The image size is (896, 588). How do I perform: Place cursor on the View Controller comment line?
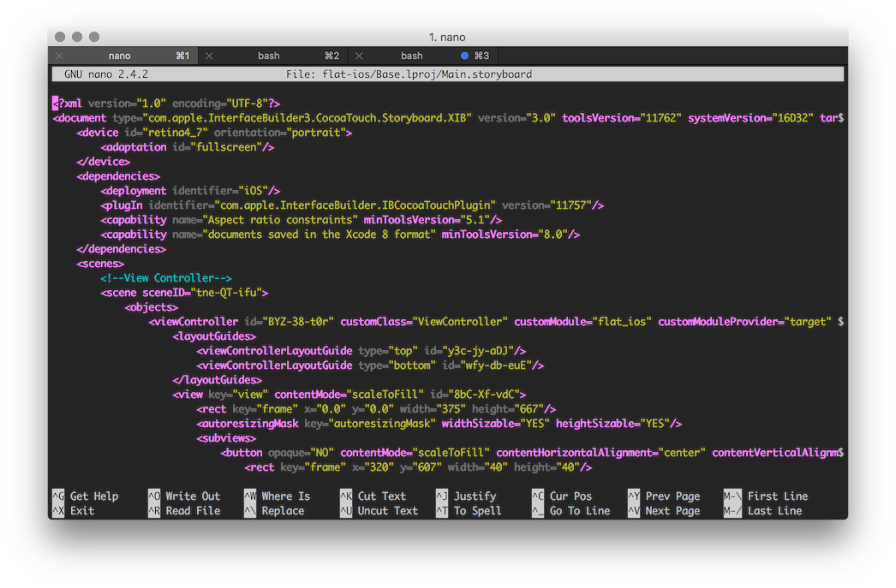tap(166, 278)
